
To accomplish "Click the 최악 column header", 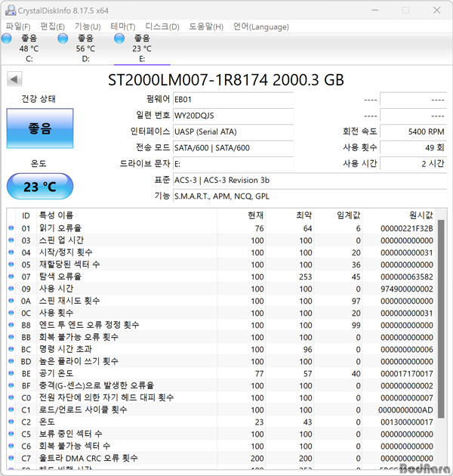I will coord(290,215).
